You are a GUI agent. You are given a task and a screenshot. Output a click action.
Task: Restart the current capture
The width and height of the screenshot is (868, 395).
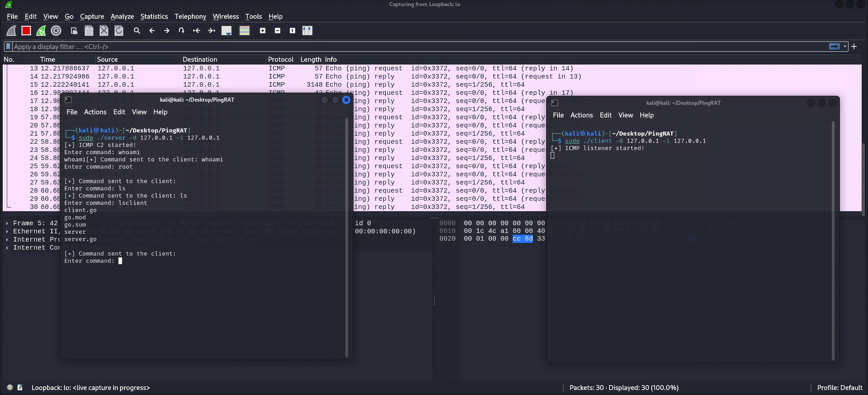[x=41, y=30]
